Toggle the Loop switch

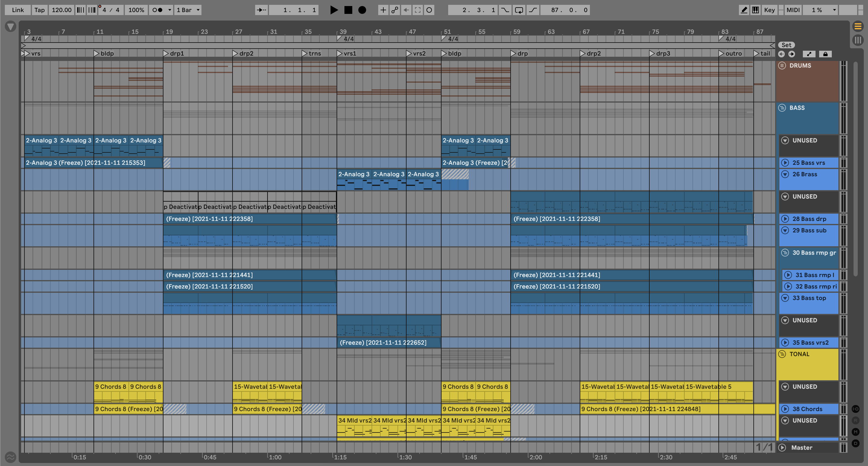(519, 10)
